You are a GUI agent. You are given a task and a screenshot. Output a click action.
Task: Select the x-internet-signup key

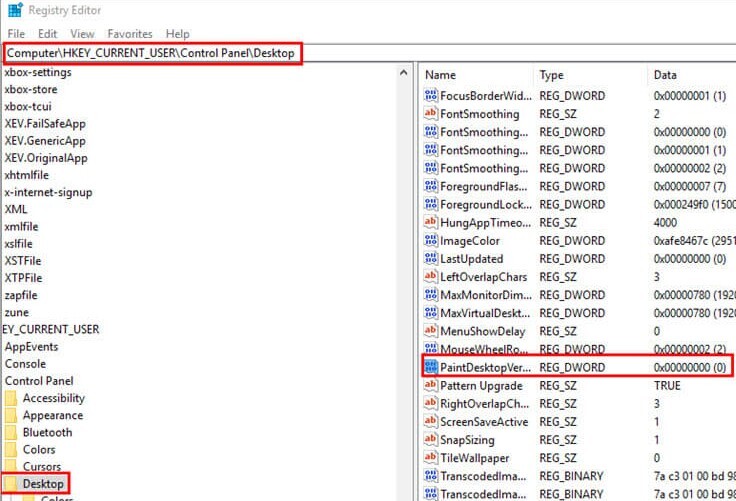tap(48, 193)
